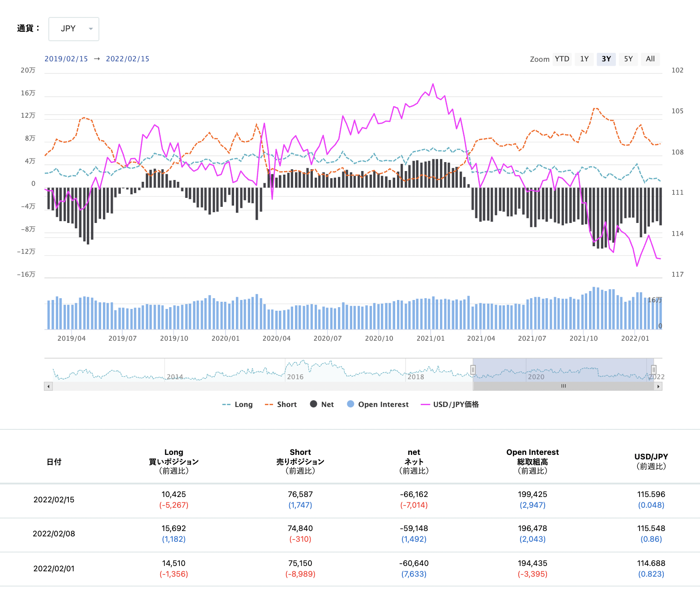
Task: Toggle the USD/JPY価格 legend
Action: [450, 404]
